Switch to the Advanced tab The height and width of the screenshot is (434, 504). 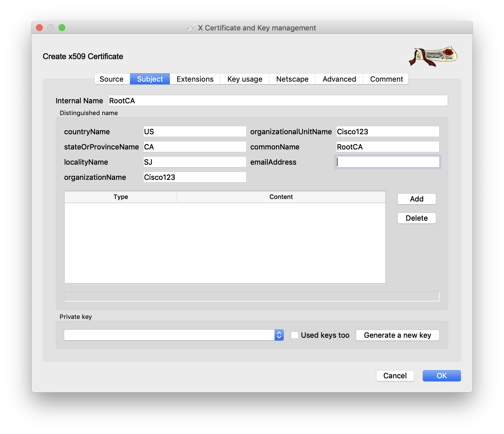[339, 79]
